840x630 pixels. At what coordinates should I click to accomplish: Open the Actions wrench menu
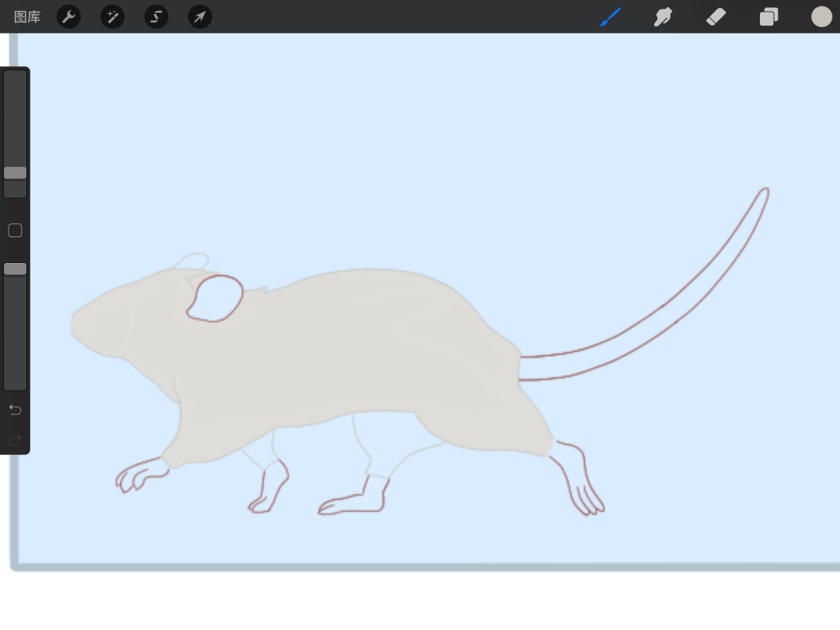point(68,16)
